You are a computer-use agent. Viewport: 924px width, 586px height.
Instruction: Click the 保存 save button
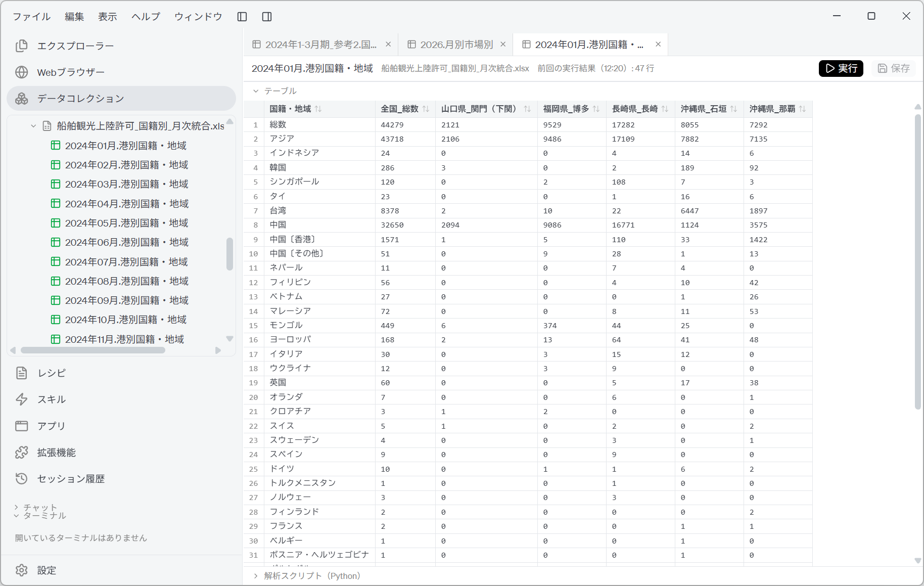coord(894,68)
